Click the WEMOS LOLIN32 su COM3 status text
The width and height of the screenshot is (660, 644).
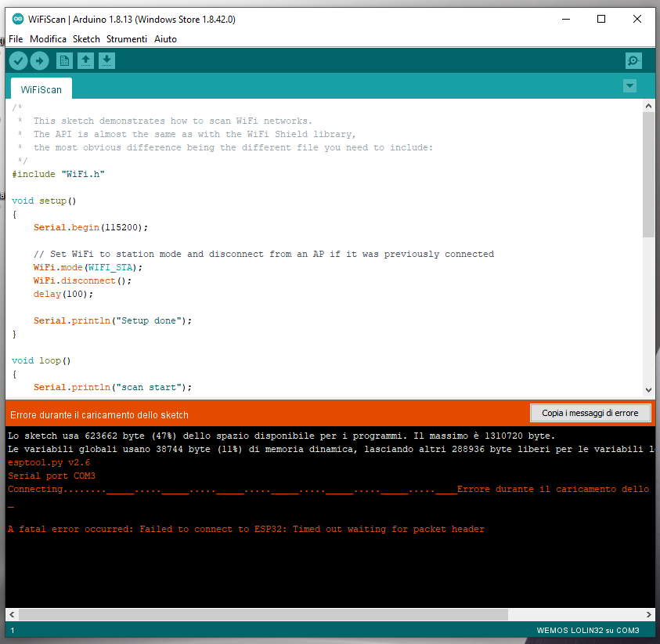point(588,631)
